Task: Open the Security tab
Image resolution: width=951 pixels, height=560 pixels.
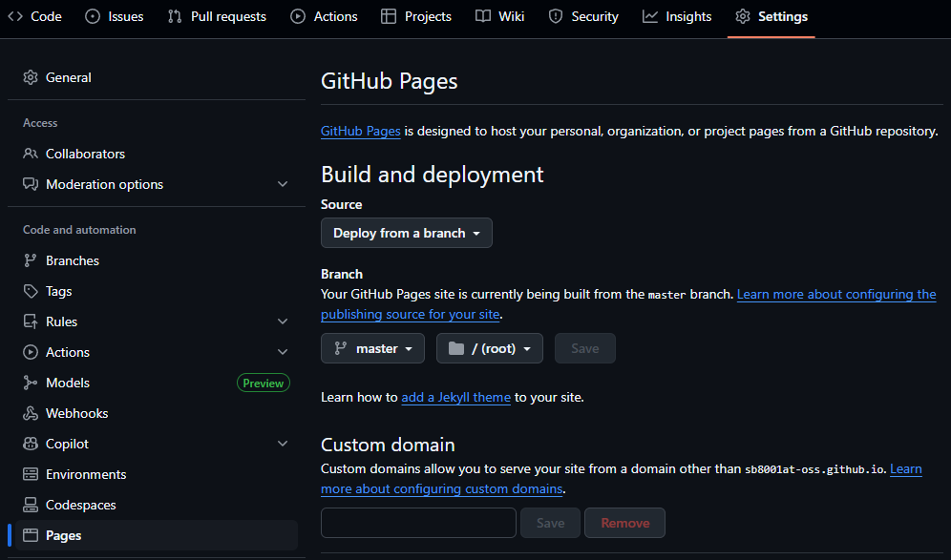Action: point(582,16)
